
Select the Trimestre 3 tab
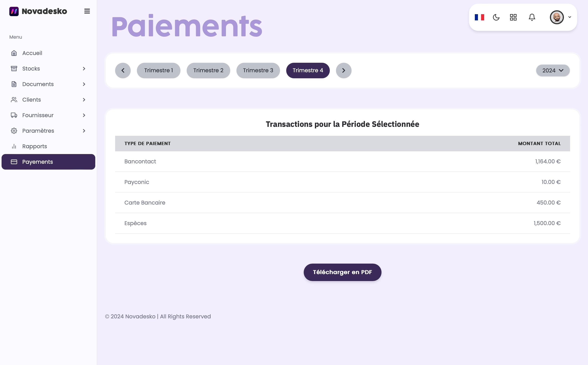tap(258, 71)
